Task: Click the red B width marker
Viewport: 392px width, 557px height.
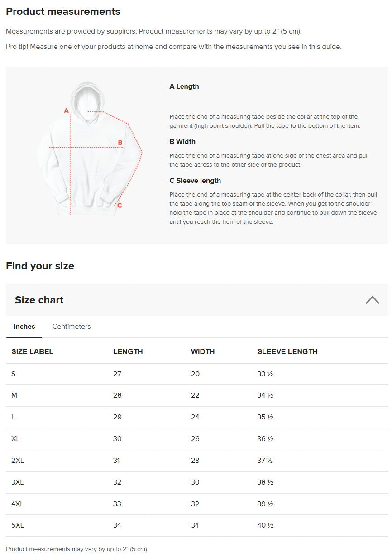Action: tap(120, 143)
